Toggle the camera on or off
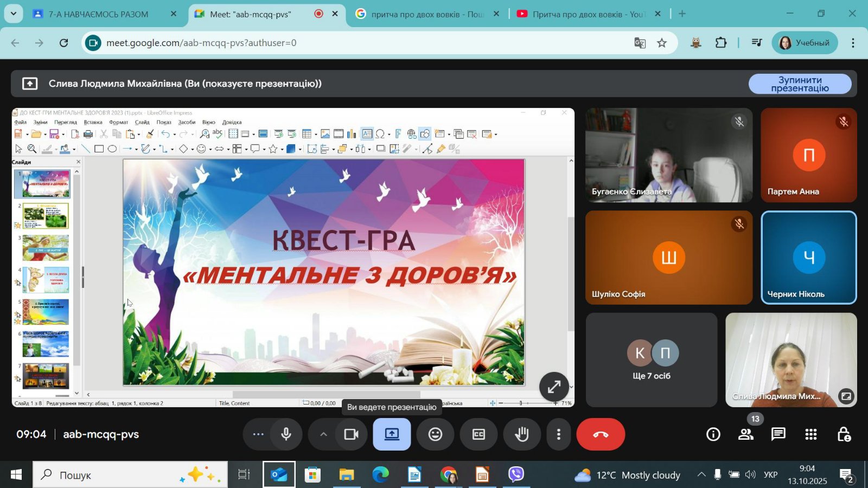 (x=352, y=434)
